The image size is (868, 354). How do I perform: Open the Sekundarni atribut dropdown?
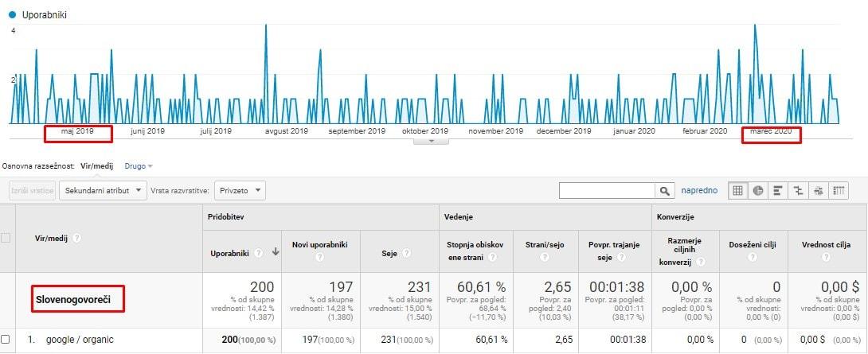103,190
